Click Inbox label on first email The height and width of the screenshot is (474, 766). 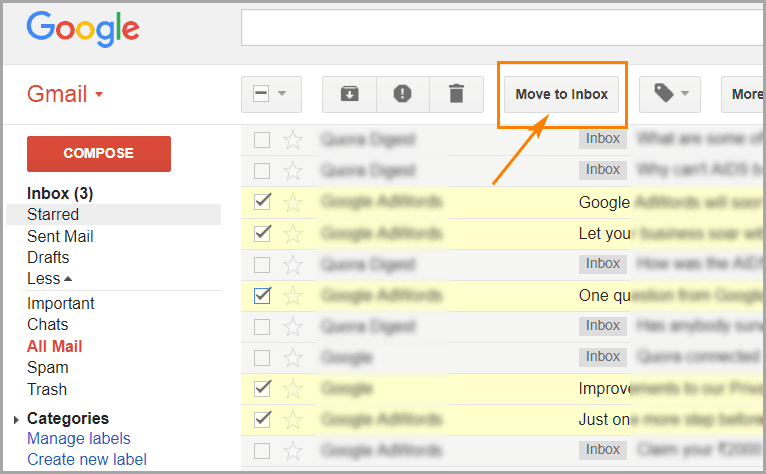603,139
